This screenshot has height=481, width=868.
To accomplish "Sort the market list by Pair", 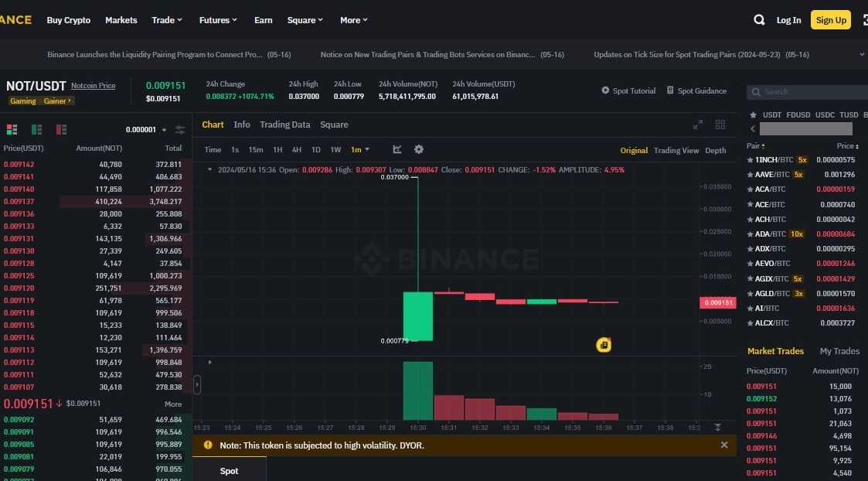I will 756,145.
